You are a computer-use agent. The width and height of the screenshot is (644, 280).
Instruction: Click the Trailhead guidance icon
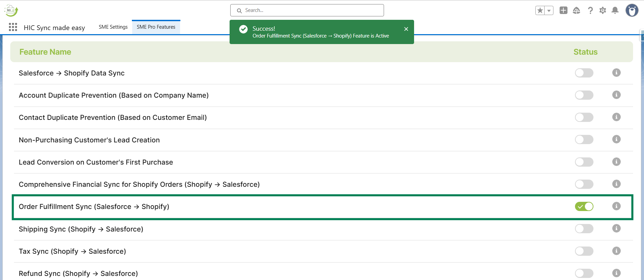pos(576,11)
